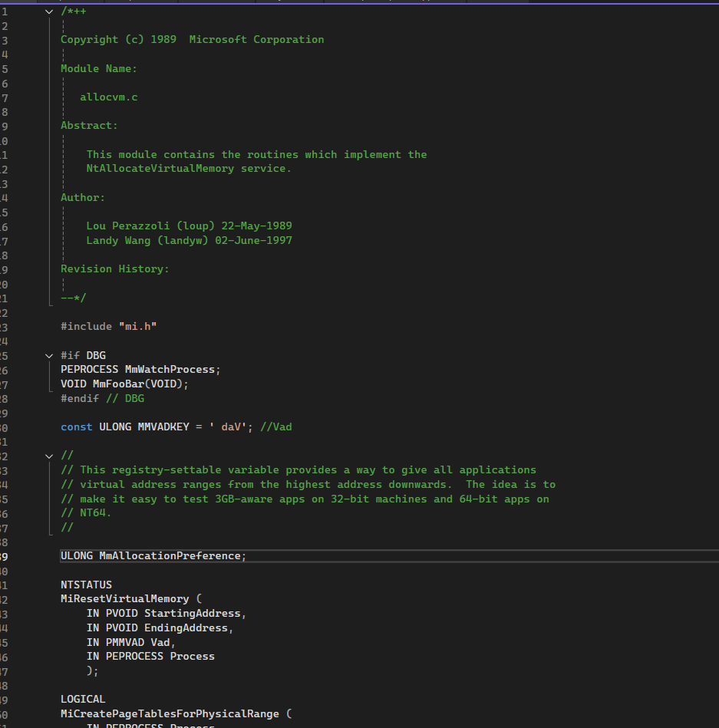This screenshot has width=719, height=728.
Task: Click the 'NtAllocateVirtualMemory service.' line
Action: (189, 169)
